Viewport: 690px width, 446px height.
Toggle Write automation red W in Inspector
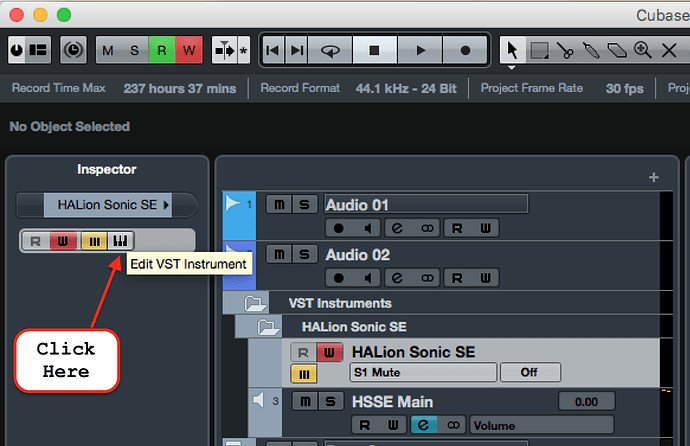click(63, 241)
